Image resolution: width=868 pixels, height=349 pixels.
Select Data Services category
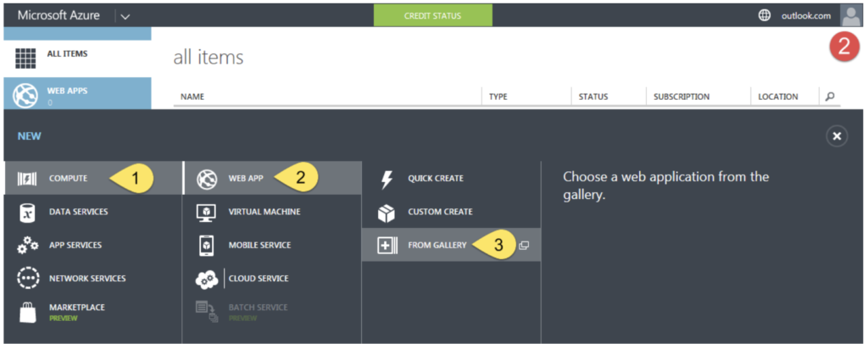click(93, 212)
